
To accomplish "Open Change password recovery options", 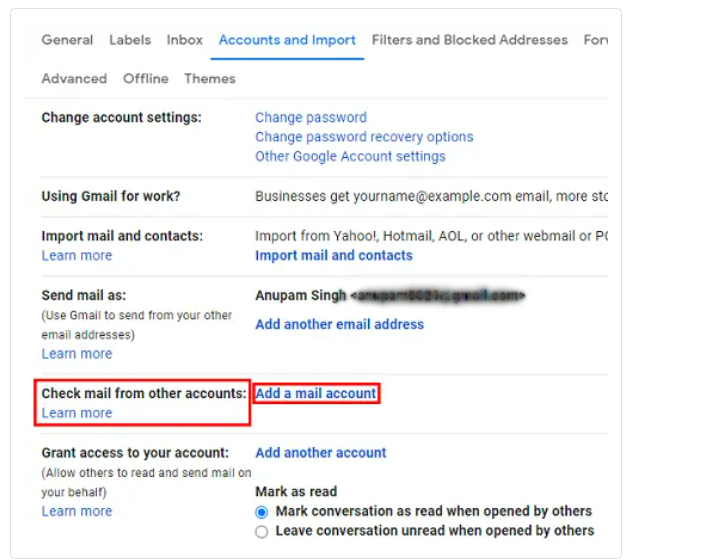I will 364,137.
